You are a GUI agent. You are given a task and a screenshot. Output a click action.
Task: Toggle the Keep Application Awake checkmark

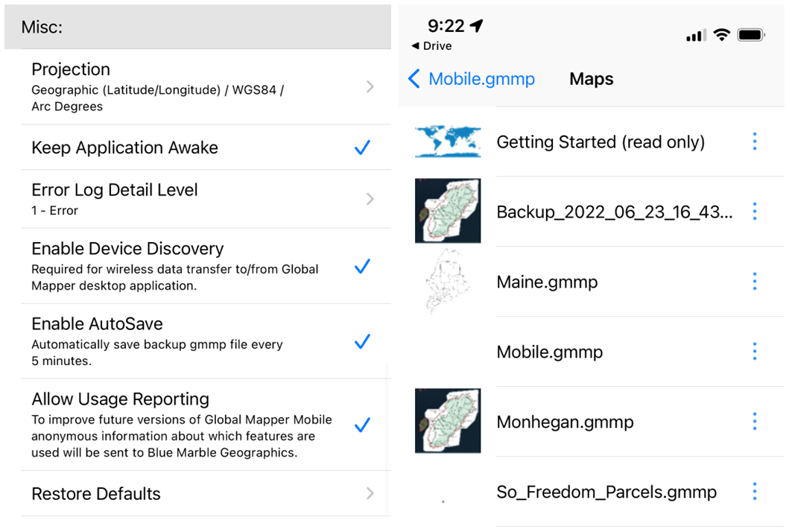362,148
